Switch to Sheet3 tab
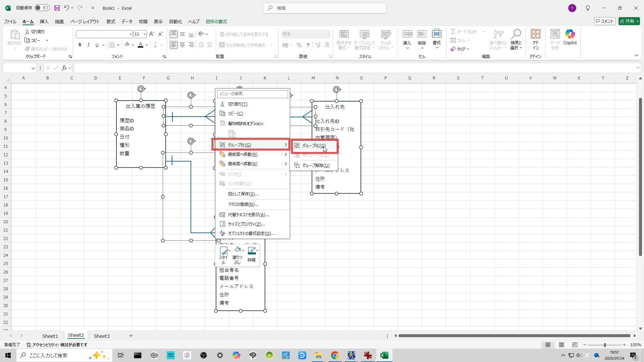 [x=102, y=336]
